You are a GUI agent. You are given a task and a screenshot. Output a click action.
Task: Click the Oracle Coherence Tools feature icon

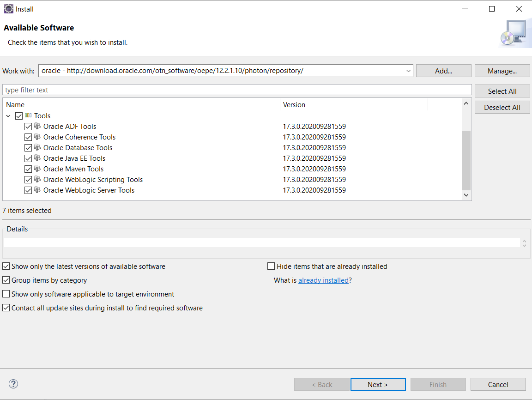(38, 137)
